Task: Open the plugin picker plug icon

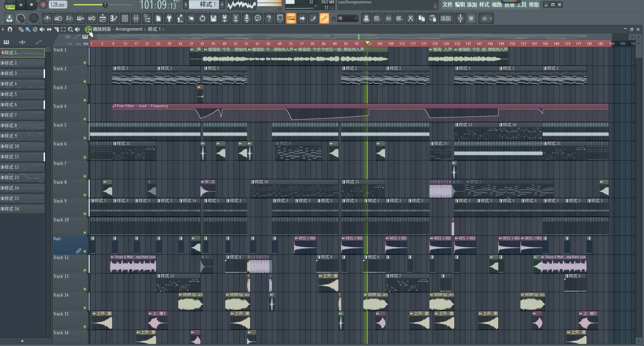Action: click(169, 18)
